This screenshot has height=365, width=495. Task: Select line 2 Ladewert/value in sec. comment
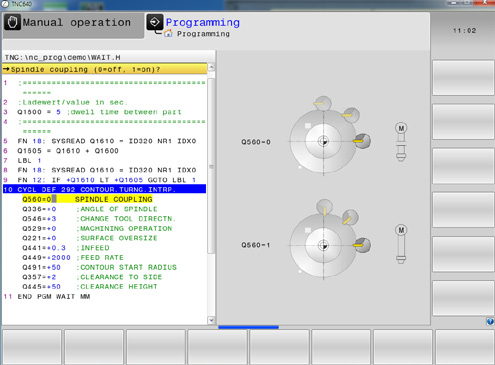65,102
